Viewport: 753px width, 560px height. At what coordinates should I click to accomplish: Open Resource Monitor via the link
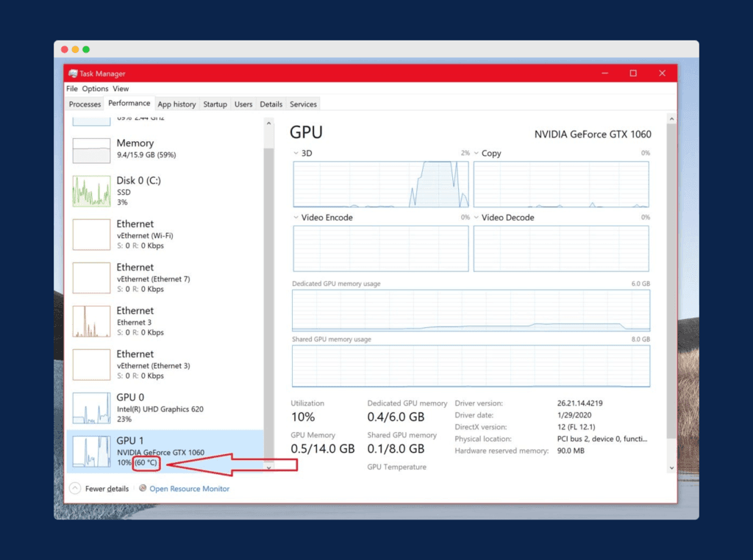190,488
